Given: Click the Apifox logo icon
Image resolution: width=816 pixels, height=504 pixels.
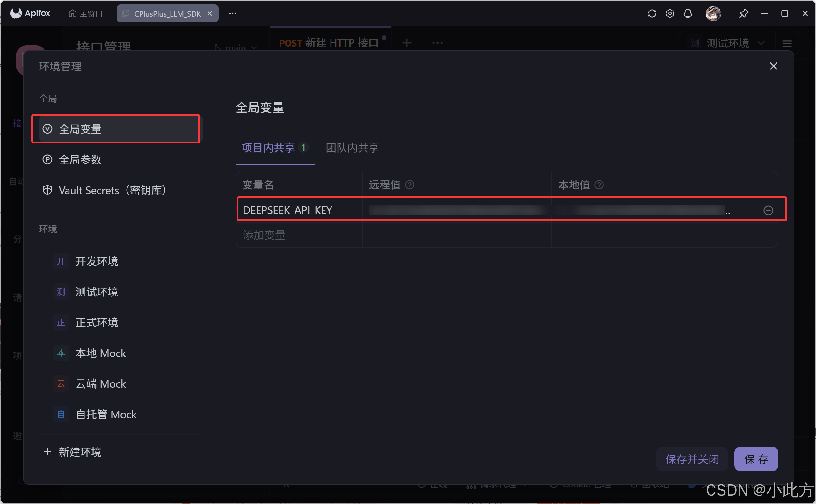Looking at the screenshot, I should click(16, 13).
